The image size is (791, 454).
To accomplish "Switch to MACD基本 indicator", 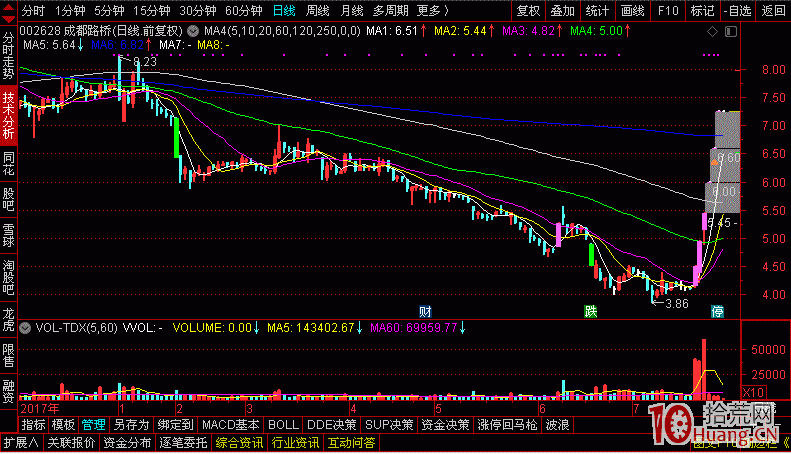I will tap(231, 425).
